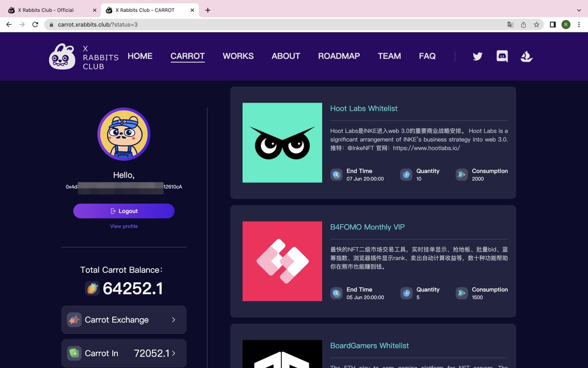Close the X Rabbits Club - CARROT tab
This screenshot has width=588, height=368.
pyautogui.click(x=192, y=10)
